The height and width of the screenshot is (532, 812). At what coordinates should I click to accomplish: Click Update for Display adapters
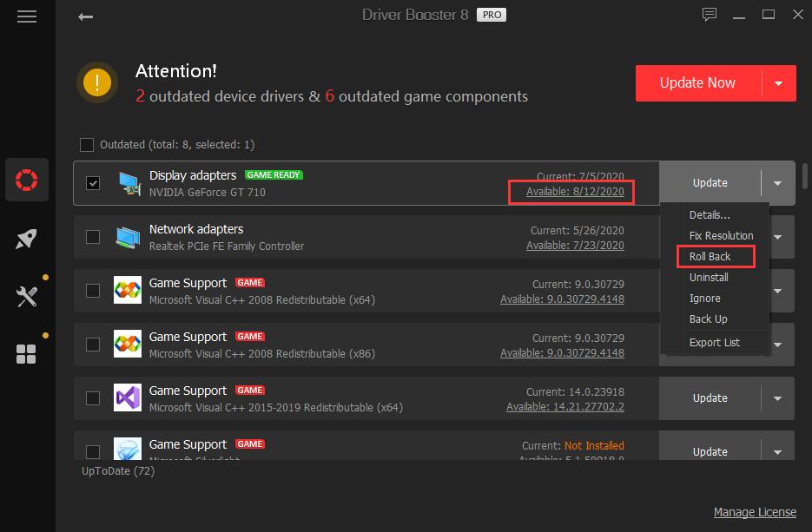pyautogui.click(x=710, y=183)
